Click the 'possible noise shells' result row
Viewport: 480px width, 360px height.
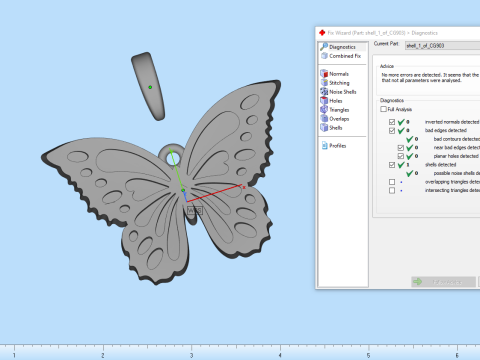[443, 173]
